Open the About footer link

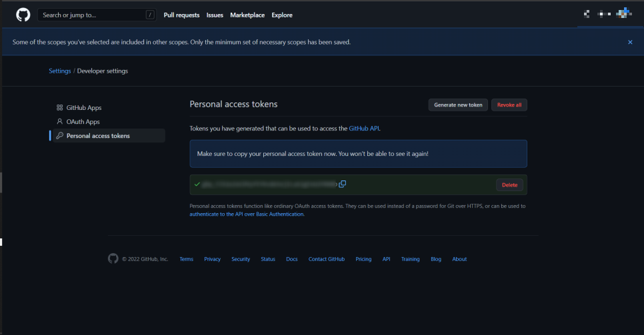[x=459, y=259]
